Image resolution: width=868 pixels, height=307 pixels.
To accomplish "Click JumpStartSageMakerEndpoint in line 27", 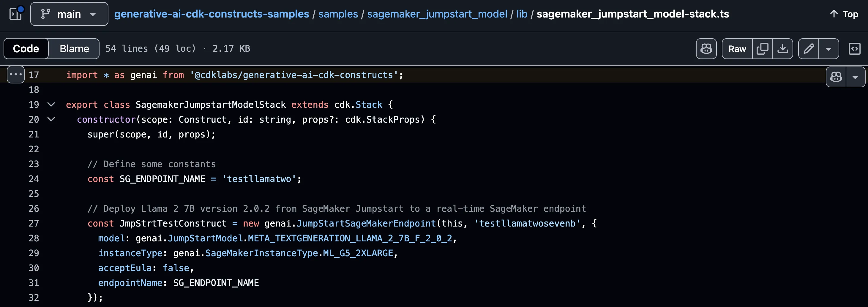I will pyautogui.click(x=366, y=223).
